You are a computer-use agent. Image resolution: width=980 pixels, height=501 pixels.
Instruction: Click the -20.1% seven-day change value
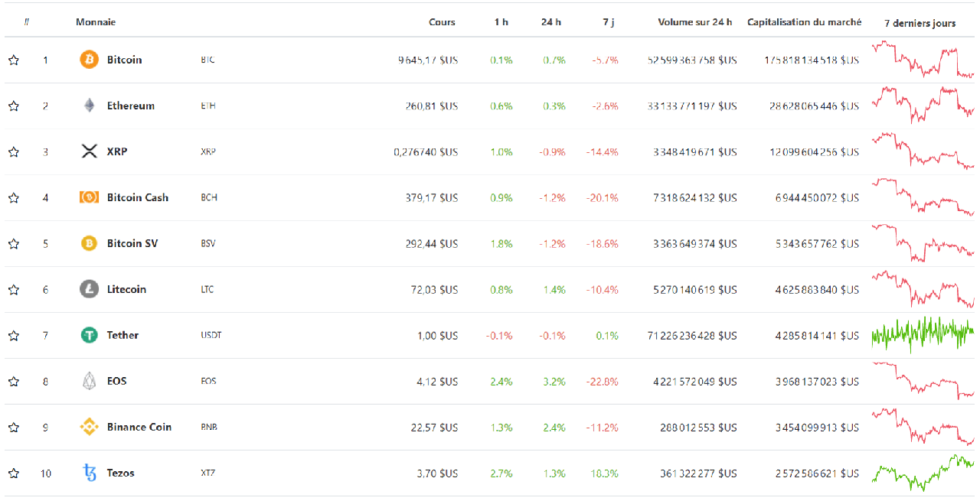pos(602,197)
